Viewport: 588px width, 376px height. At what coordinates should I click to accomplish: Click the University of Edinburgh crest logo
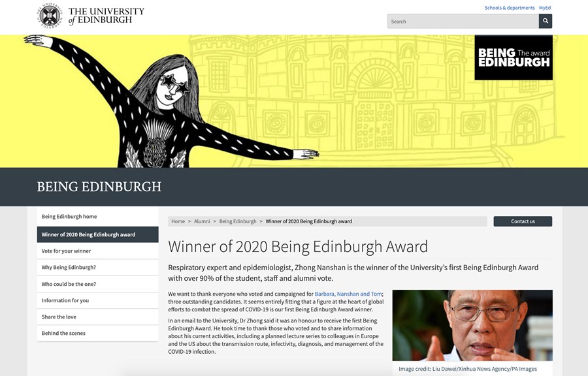coord(50,16)
